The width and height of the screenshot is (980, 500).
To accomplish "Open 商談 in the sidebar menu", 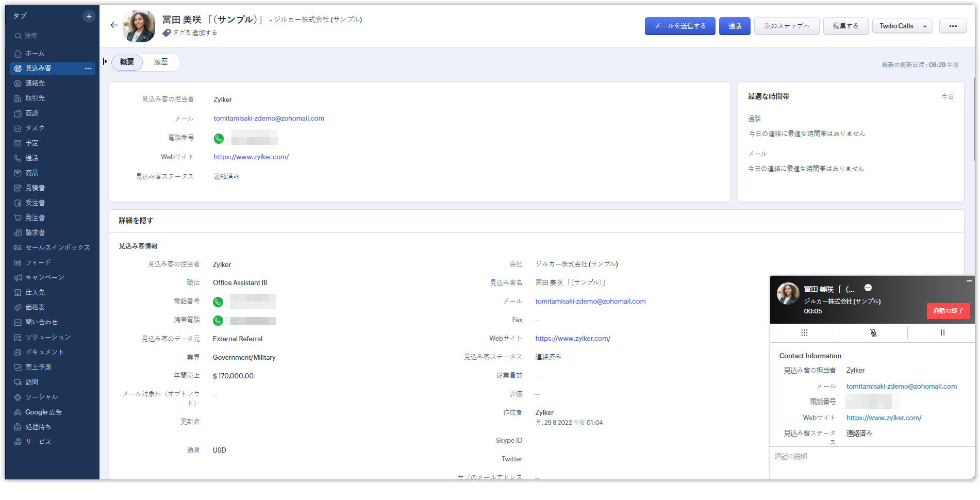I will tap(32, 113).
